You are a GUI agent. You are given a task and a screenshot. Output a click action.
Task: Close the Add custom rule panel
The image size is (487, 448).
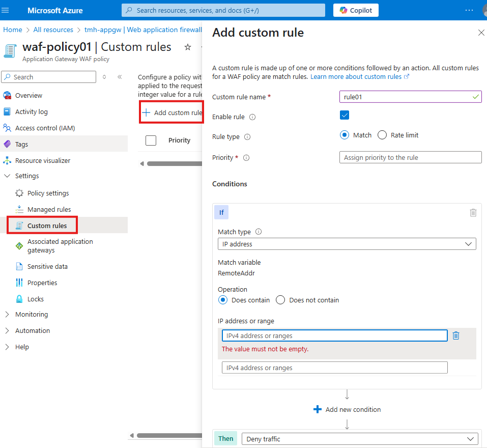(481, 33)
